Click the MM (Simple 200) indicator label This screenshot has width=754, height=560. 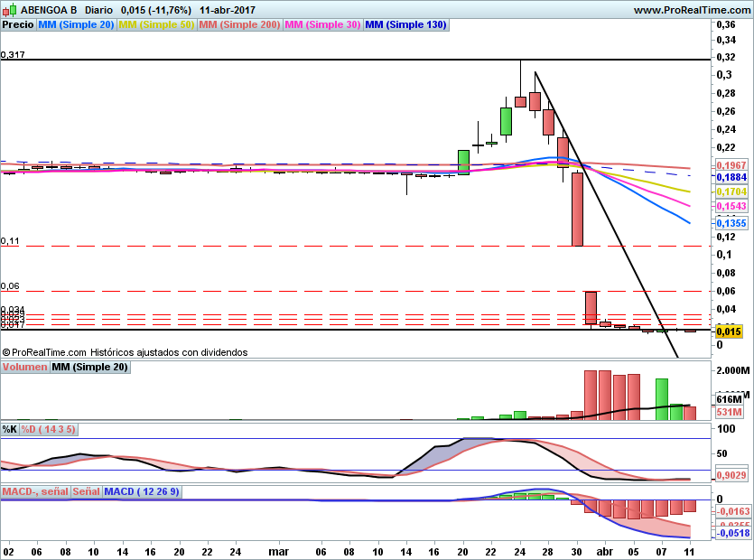click(x=239, y=25)
